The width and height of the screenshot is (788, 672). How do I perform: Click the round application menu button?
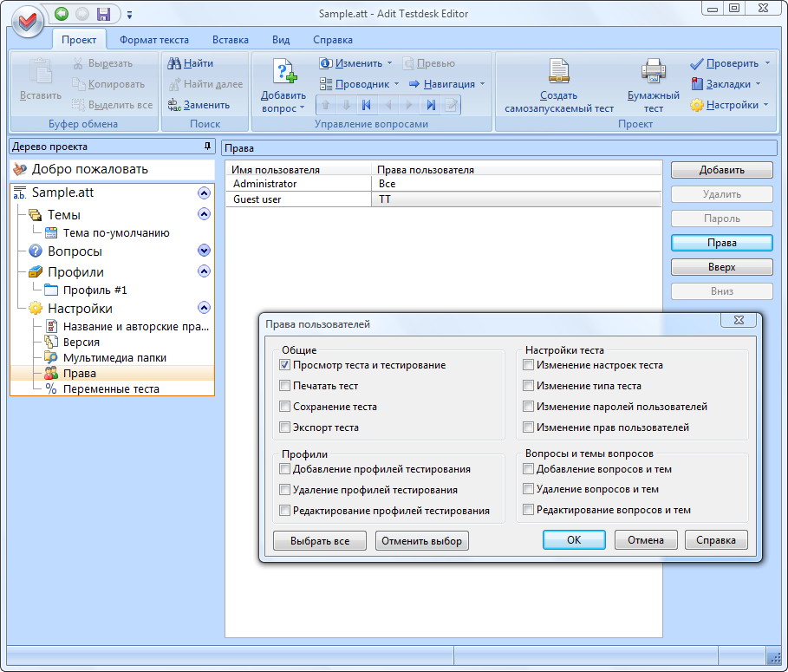click(x=28, y=21)
